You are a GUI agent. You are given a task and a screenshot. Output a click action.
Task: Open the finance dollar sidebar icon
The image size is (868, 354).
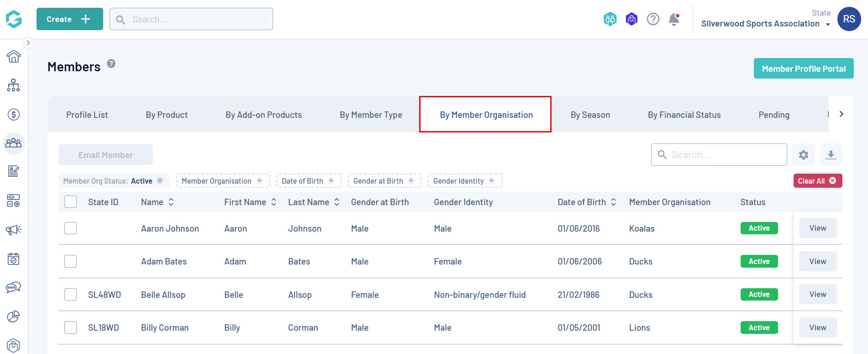click(14, 114)
